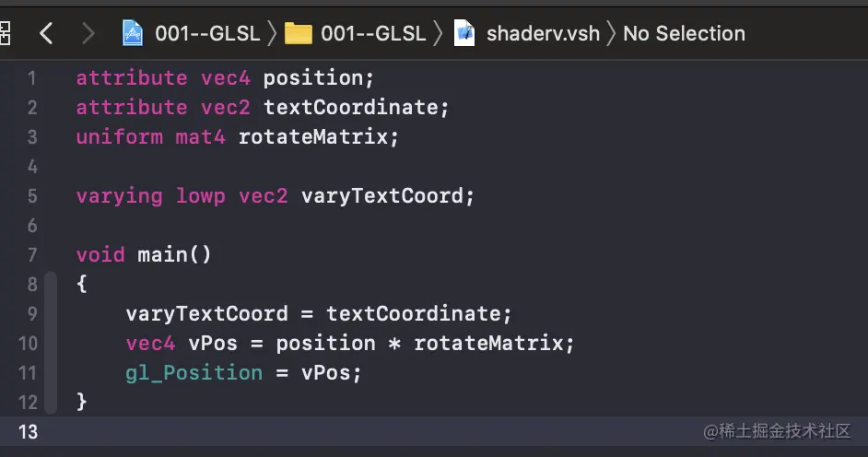The height and width of the screenshot is (457, 868).
Task: Open the 001--GLSL project breadcrumb
Action: click(208, 34)
